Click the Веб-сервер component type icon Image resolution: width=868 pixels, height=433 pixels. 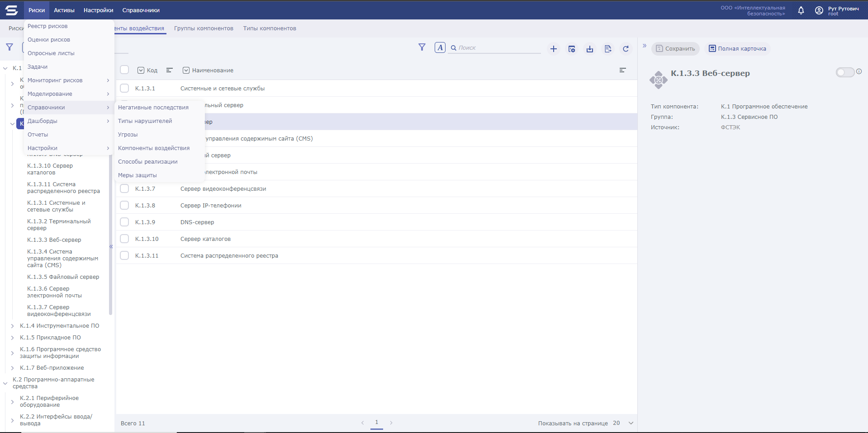[x=659, y=80]
